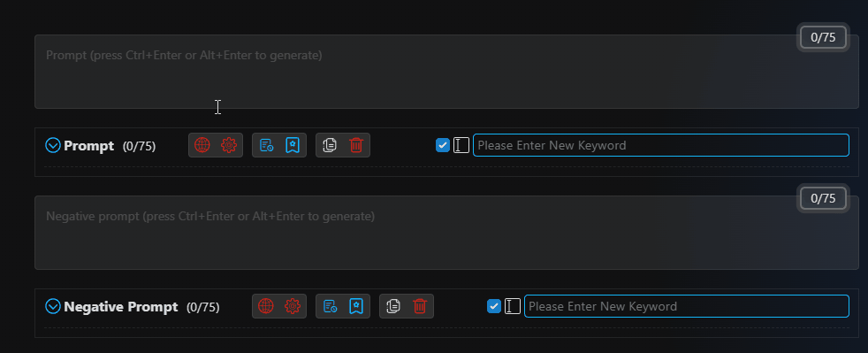The width and height of the screenshot is (868, 353).
Task: Toggle text cursor icon beside Prompt keyword field
Action: click(461, 145)
